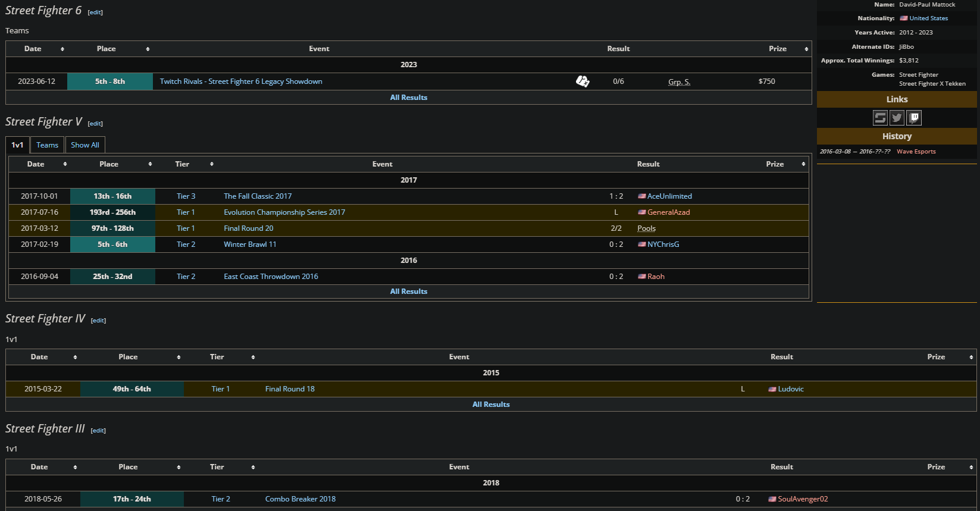This screenshot has width=980, height=511.
Task: Open Tier 2 link in Winter Brawl 11 row
Action: tap(186, 244)
